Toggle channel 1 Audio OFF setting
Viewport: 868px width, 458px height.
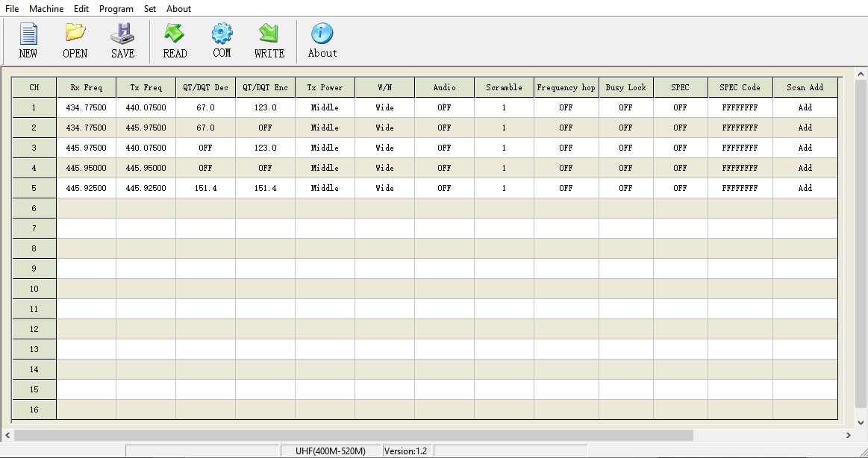click(x=444, y=108)
